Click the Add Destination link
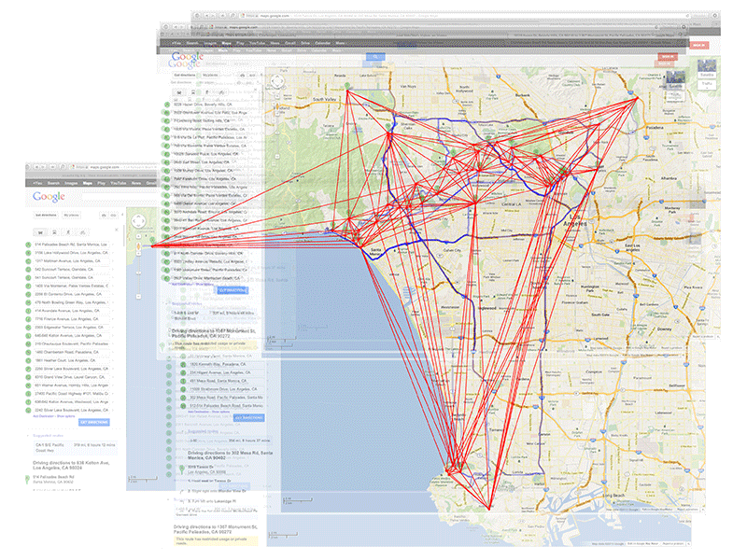 (46, 415)
